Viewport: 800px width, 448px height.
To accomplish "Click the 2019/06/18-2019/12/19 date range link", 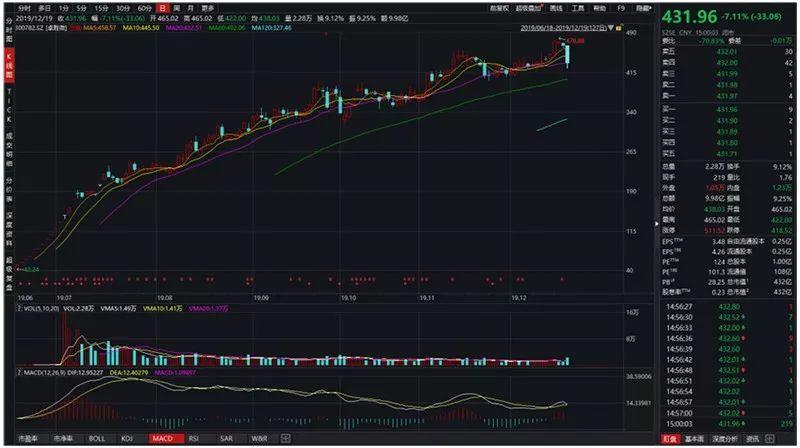I will tap(563, 28).
